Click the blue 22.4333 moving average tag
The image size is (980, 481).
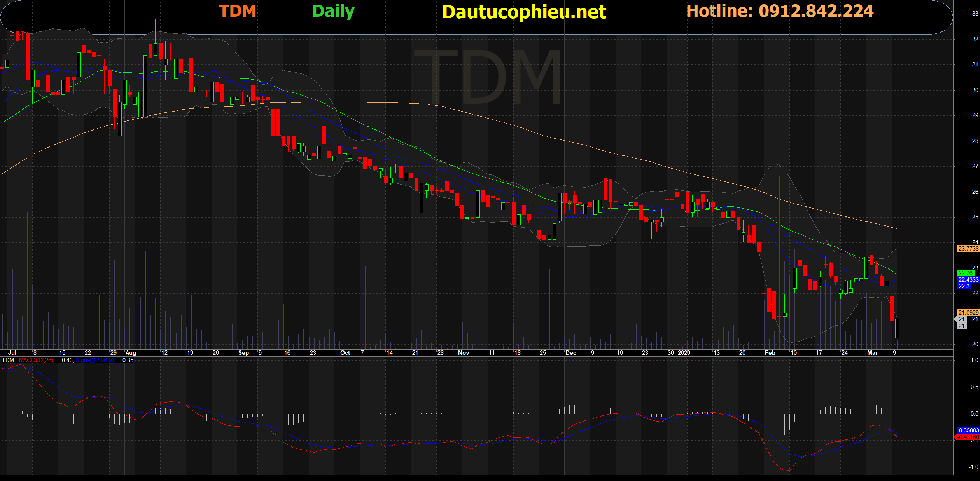coord(968,280)
